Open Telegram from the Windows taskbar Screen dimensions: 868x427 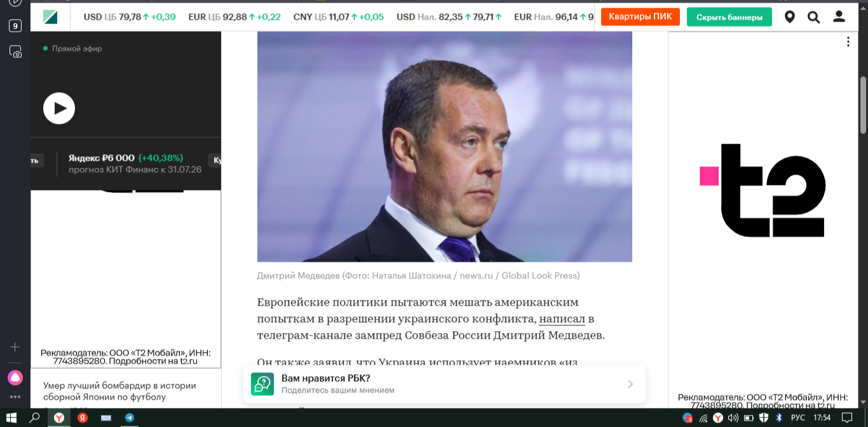130,417
